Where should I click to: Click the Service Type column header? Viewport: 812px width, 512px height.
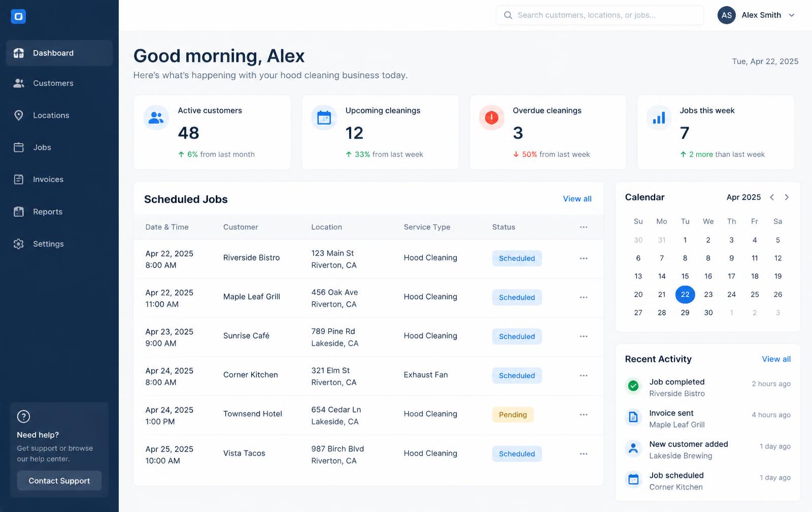click(427, 227)
